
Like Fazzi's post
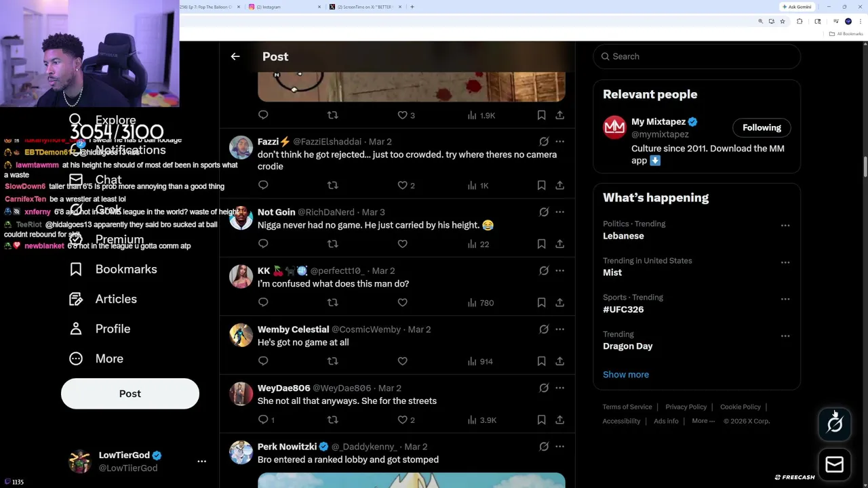(x=406, y=185)
